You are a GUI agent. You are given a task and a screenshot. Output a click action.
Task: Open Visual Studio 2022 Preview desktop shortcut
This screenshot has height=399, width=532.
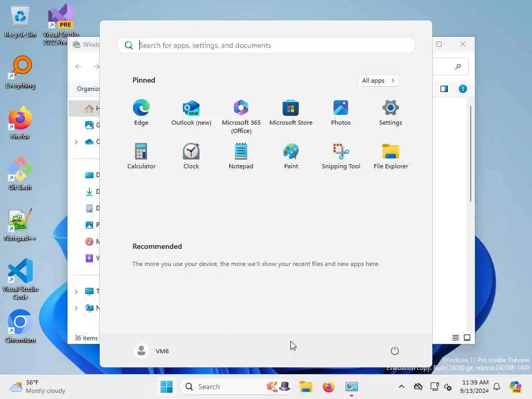tap(60, 25)
